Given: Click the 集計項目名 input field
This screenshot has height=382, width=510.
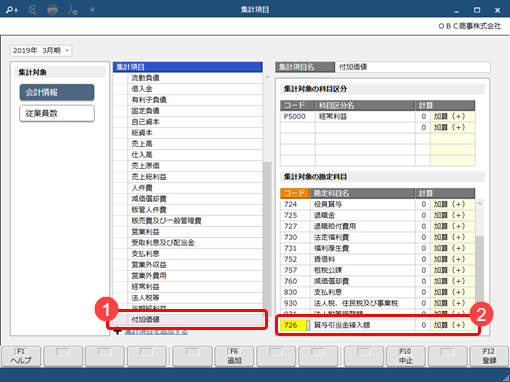Looking at the screenshot, I should tap(413, 67).
